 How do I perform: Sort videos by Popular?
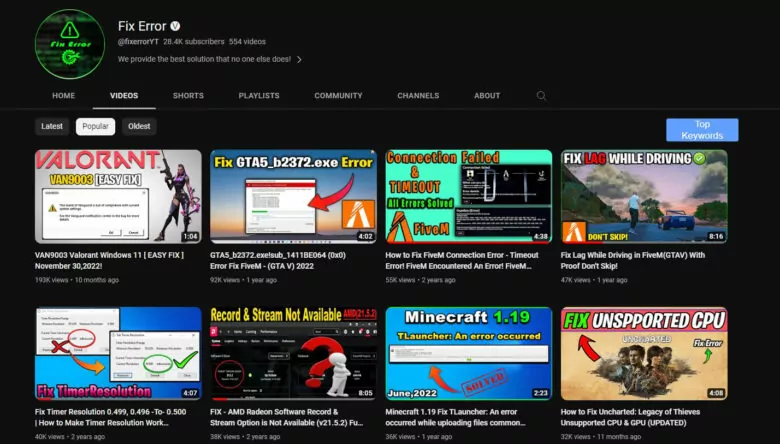point(95,126)
